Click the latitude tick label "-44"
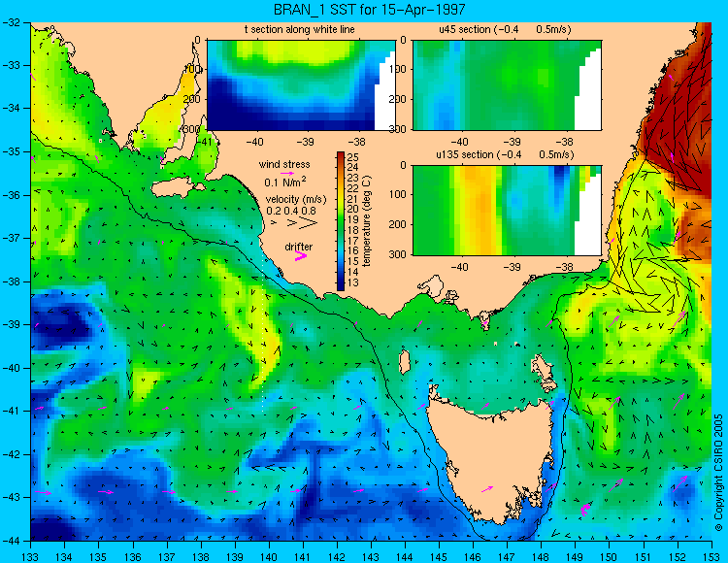 click(11, 541)
